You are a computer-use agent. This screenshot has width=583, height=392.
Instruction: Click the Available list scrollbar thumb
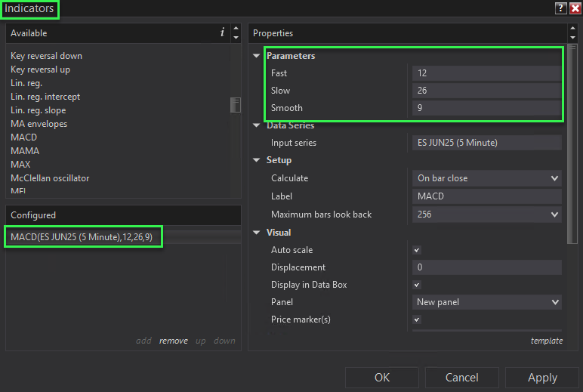click(236, 105)
